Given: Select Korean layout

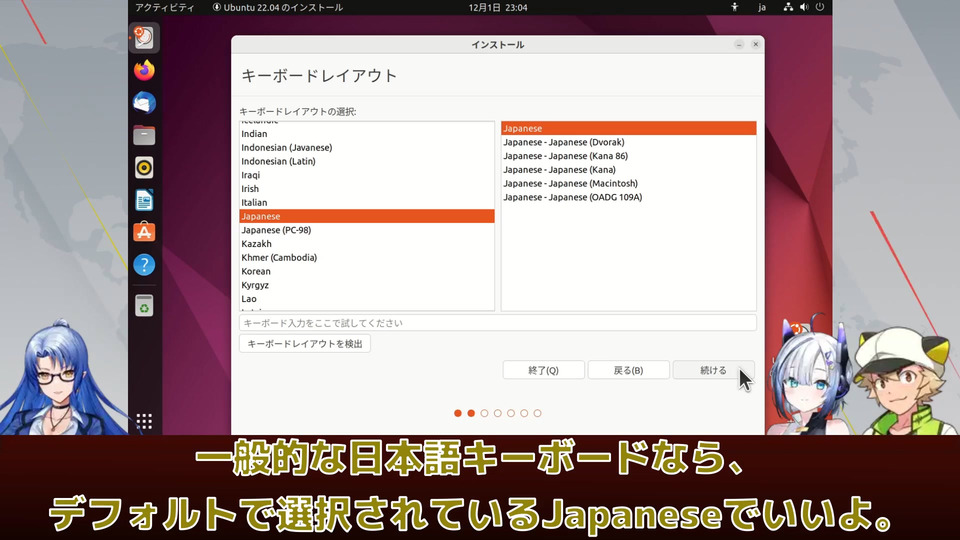Looking at the screenshot, I should (367, 271).
